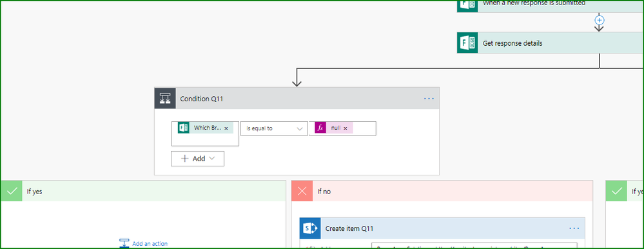This screenshot has width=644, height=249.
Task: Click the Forms icon on Get response details
Action: [x=467, y=43]
